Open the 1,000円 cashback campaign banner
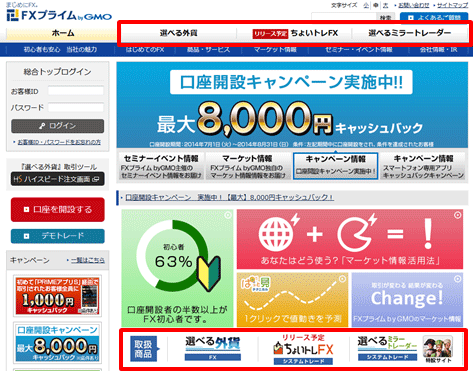Viewport: 475px width, 373px height. point(57,296)
